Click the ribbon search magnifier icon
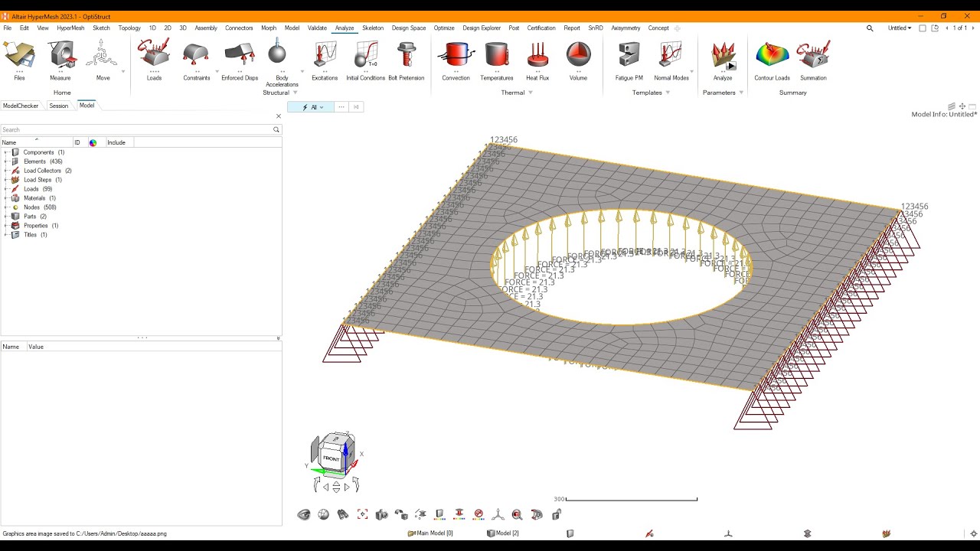Screen dimensions: 980x551 [870, 28]
